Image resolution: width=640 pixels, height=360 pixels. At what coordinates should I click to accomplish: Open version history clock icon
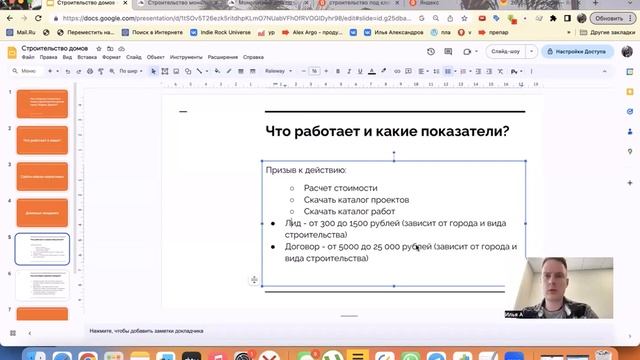pyautogui.click(x=431, y=51)
